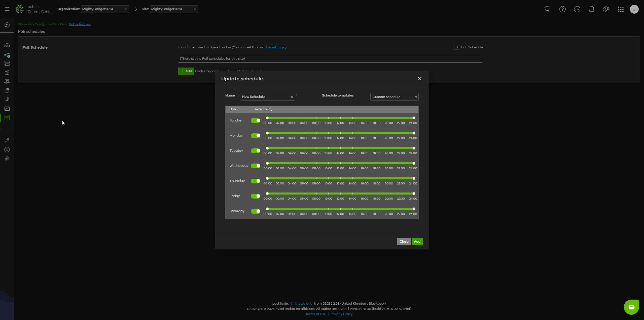Click the search magnifier icon in the header
644x320 pixels.
[x=547, y=9]
